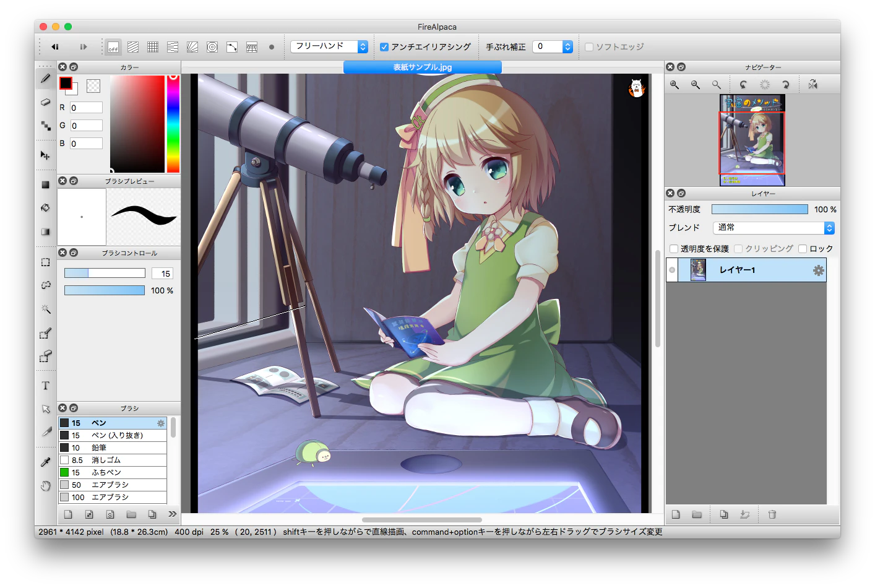Image resolution: width=875 pixels, height=588 pixels.
Task: Select the dot tool below the eraser
Action: pos(45,126)
